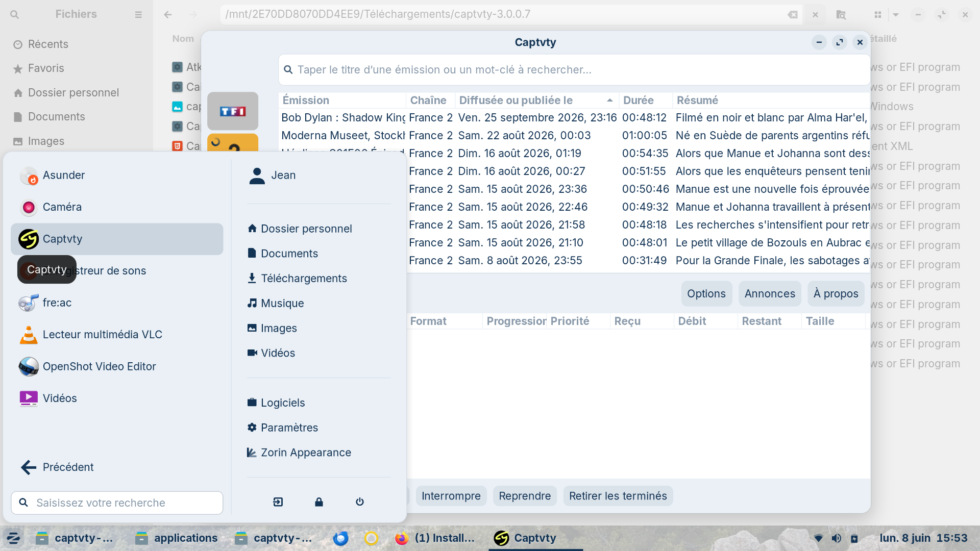Open the Annonces button
Viewport: 980px width, 551px height.
[x=770, y=294]
